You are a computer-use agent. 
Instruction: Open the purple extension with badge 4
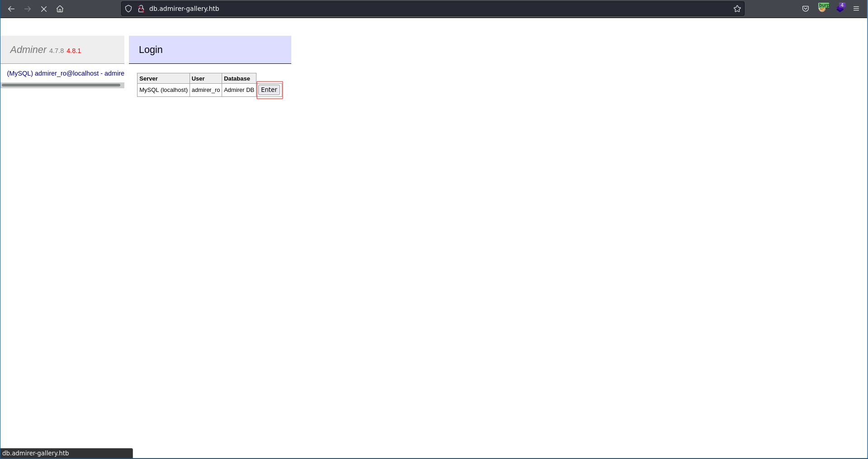[x=840, y=8]
